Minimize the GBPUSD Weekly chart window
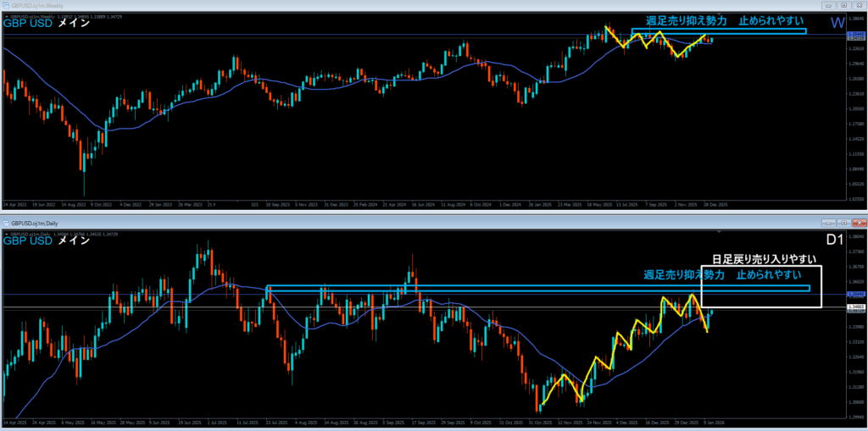Image resolution: width=868 pixels, height=431 pixels. tap(828, 5)
